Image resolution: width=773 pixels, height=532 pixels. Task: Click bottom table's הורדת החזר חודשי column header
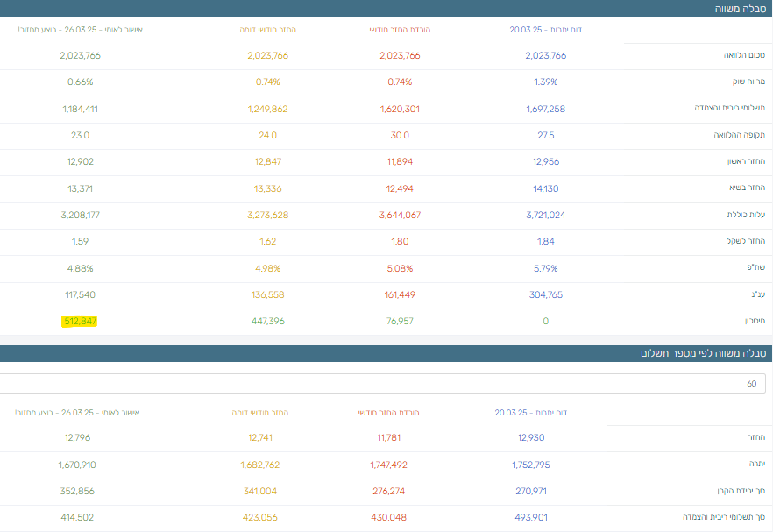point(389,412)
